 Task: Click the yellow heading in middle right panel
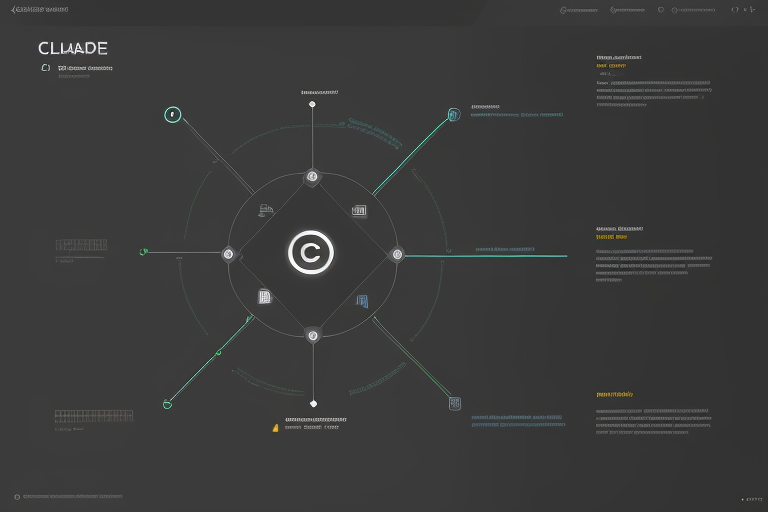point(611,238)
